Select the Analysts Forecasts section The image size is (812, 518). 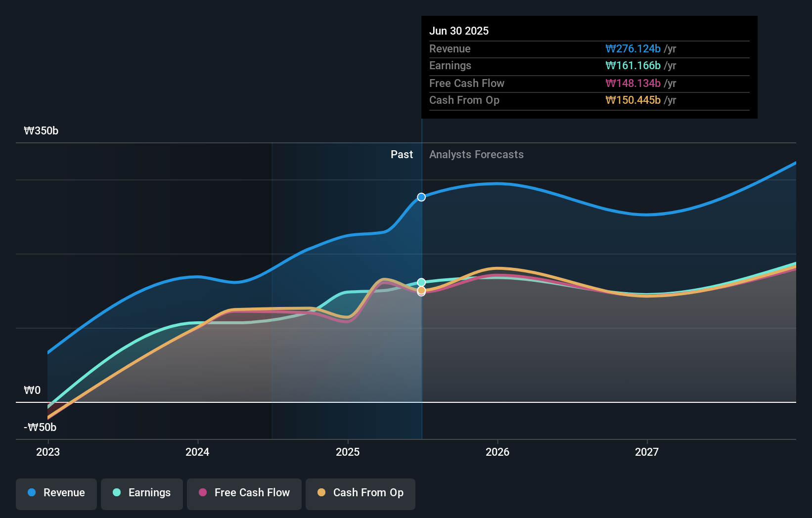[x=476, y=154]
